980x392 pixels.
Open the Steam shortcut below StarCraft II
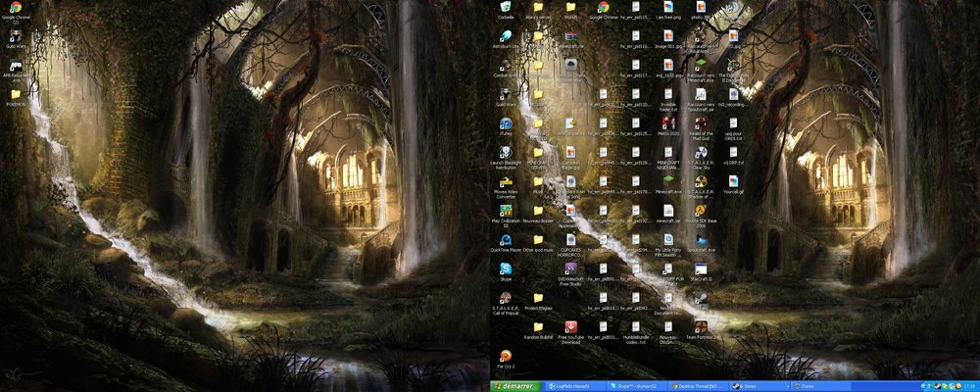pyautogui.click(x=701, y=298)
